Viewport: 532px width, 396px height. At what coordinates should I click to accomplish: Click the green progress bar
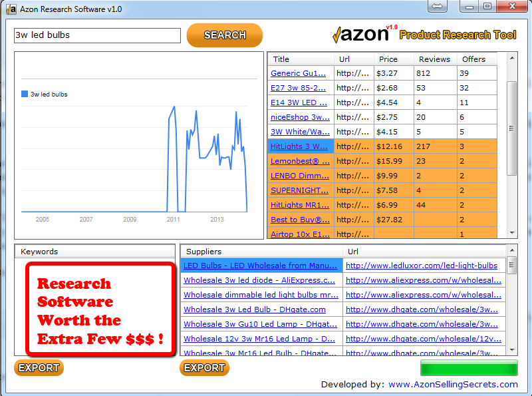click(x=469, y=368)
